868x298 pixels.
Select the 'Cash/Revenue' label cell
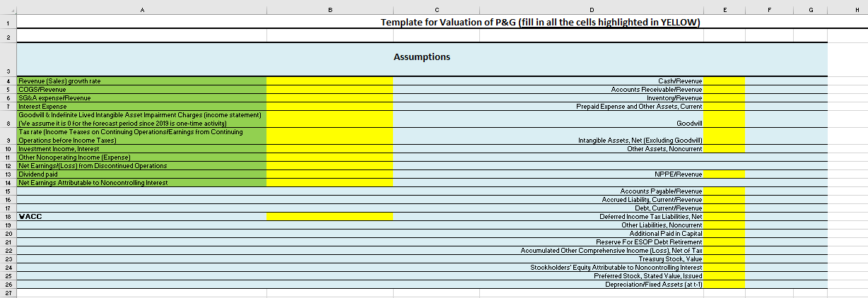592,81
